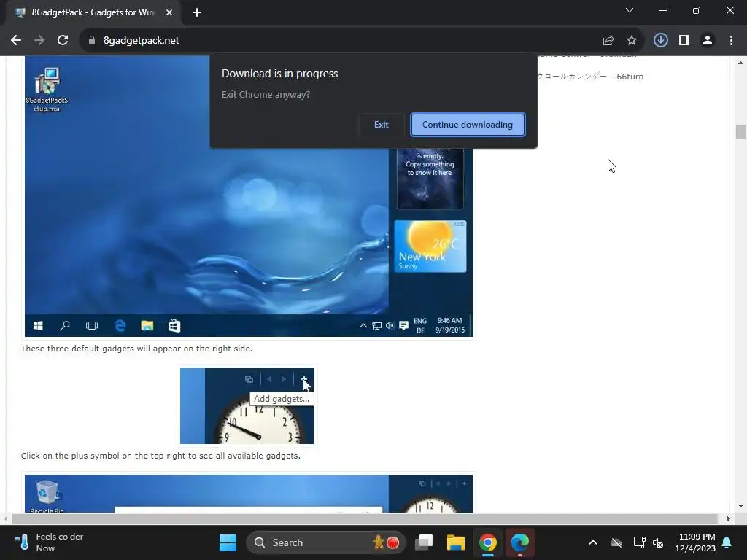Open Chrome downloads indicator
This screenshot has height=560, width=747.
click(x=660, y=41)
